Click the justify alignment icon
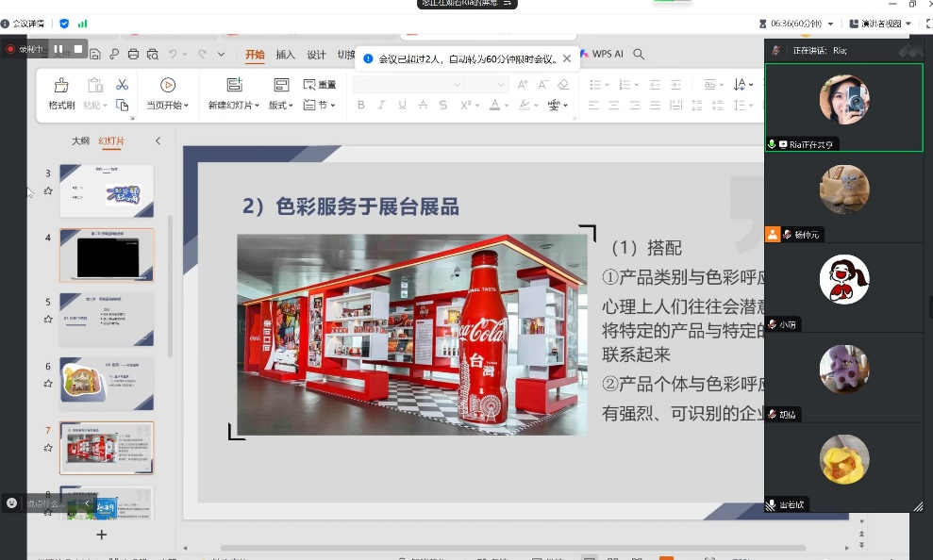933x560 pixels. click(655, 106)
